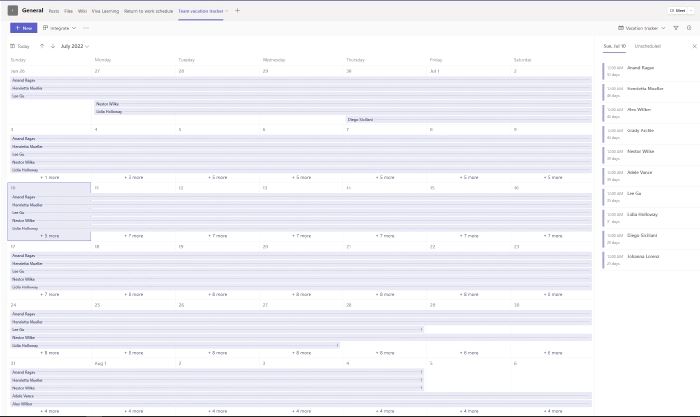Image resolution: width=700 pixels, height=417 pixels.
Task: Open Grady Archie entry in side panel
Action: click(x=650, y=134)
